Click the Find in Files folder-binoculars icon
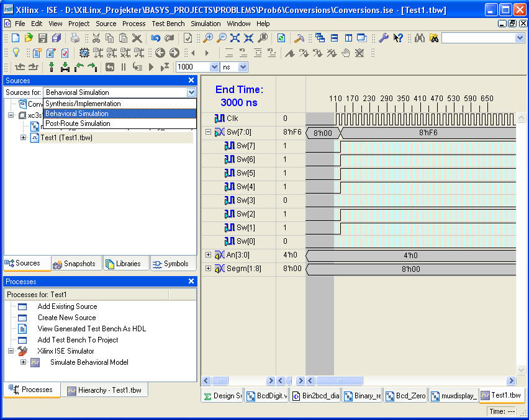529x420 pixels. pos(434,38)
